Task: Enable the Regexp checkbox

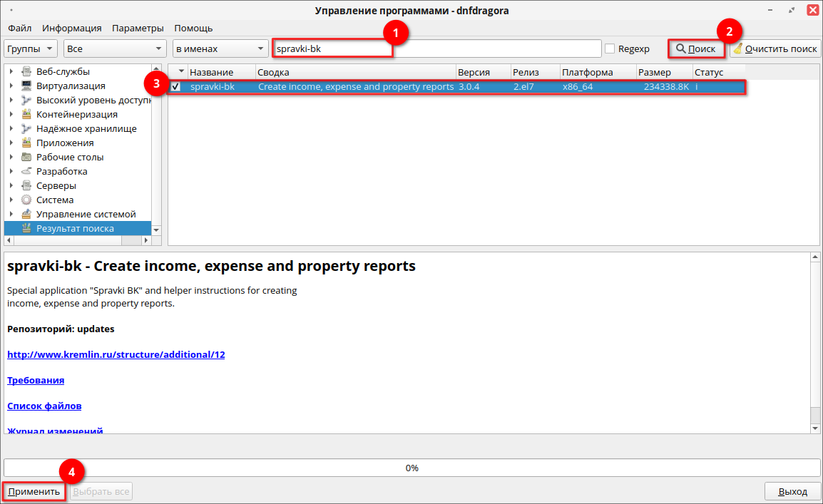Action: pos(610,48)
